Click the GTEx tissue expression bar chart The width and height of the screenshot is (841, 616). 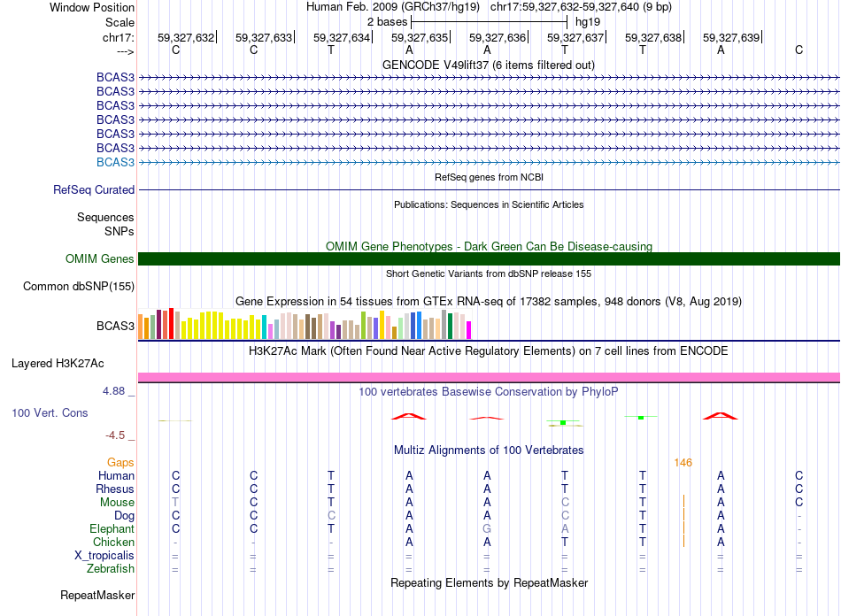tap(305, 324)
